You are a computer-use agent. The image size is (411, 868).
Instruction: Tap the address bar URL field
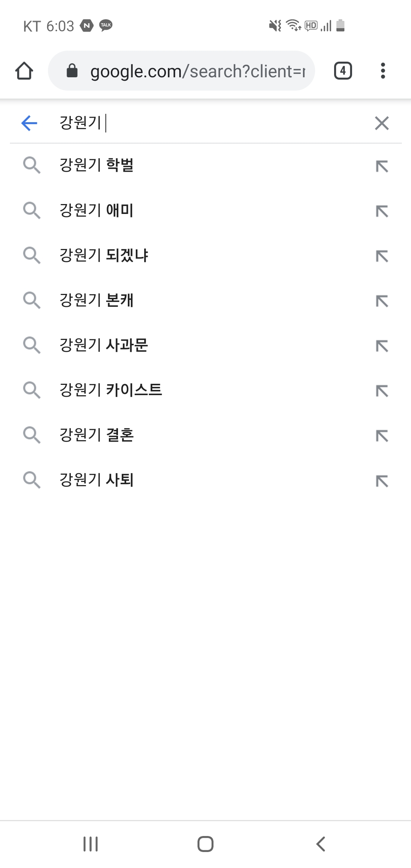197,71
